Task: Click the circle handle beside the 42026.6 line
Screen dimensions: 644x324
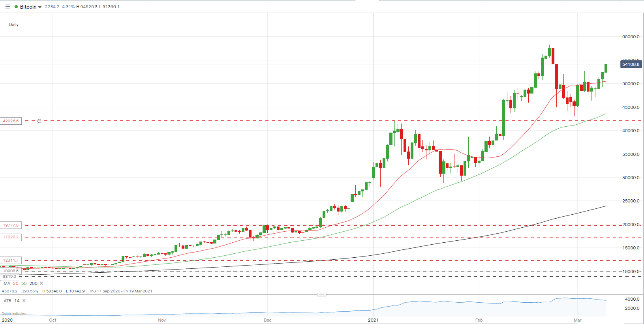Action: 39,121
